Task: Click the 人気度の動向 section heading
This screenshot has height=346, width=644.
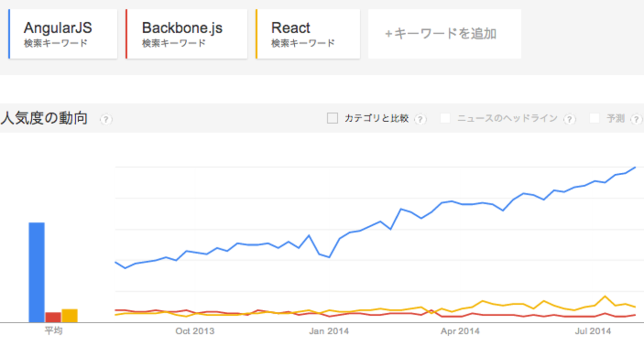Action: coord(45,119)
